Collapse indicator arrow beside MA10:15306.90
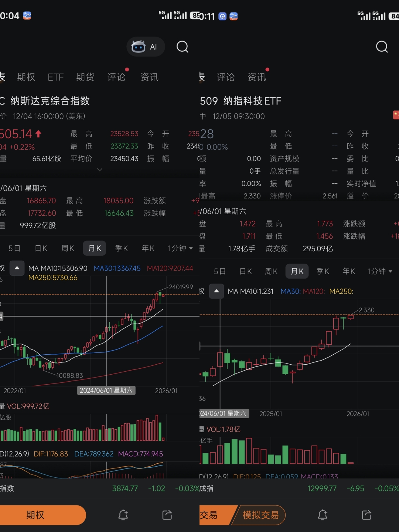Viewport: 399px width, 532px height. pos(17,268)
